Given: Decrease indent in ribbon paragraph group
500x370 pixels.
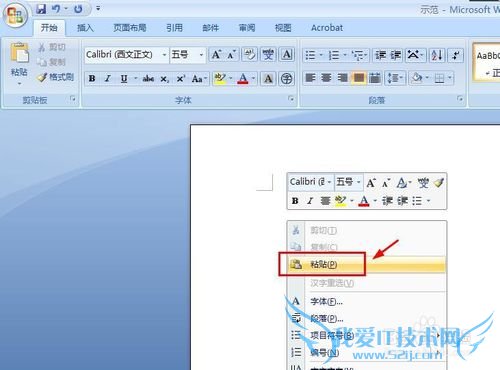Looking at the screenshot, I should pos(380,55).
